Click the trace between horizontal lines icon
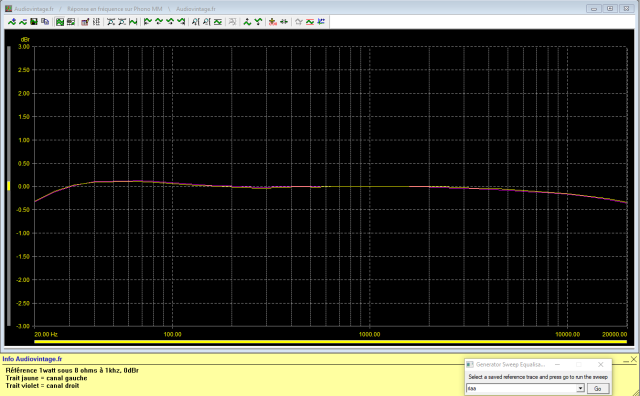 [x=218, y=22]
